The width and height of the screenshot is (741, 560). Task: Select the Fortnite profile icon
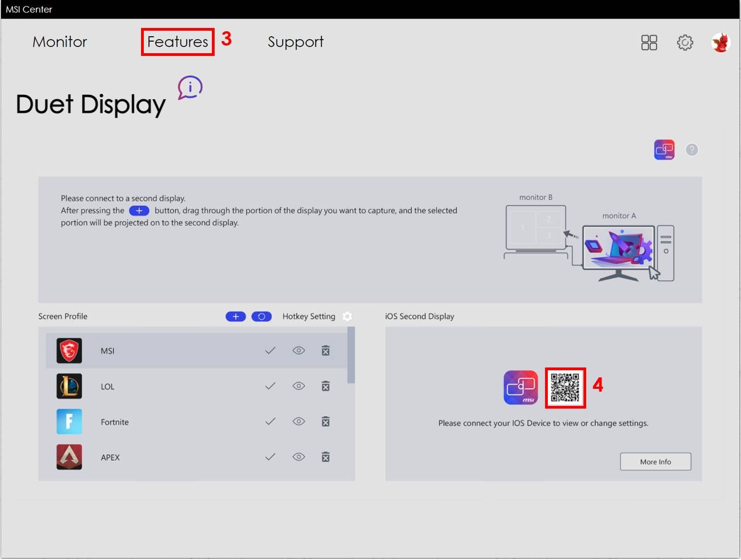pyautogui.click(x=69, y=421)
